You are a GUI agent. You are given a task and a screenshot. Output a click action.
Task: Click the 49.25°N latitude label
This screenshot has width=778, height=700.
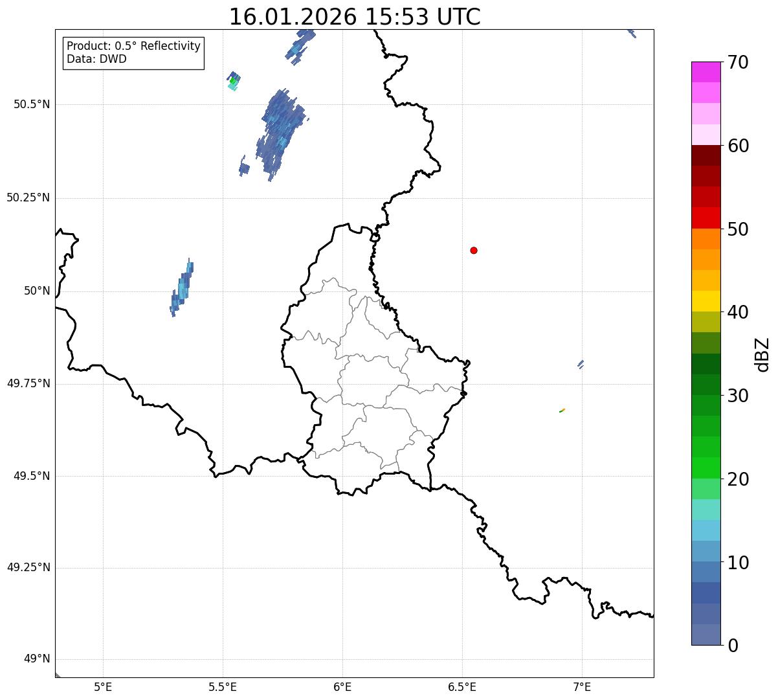pyautogui.click(x=28, y=568)
